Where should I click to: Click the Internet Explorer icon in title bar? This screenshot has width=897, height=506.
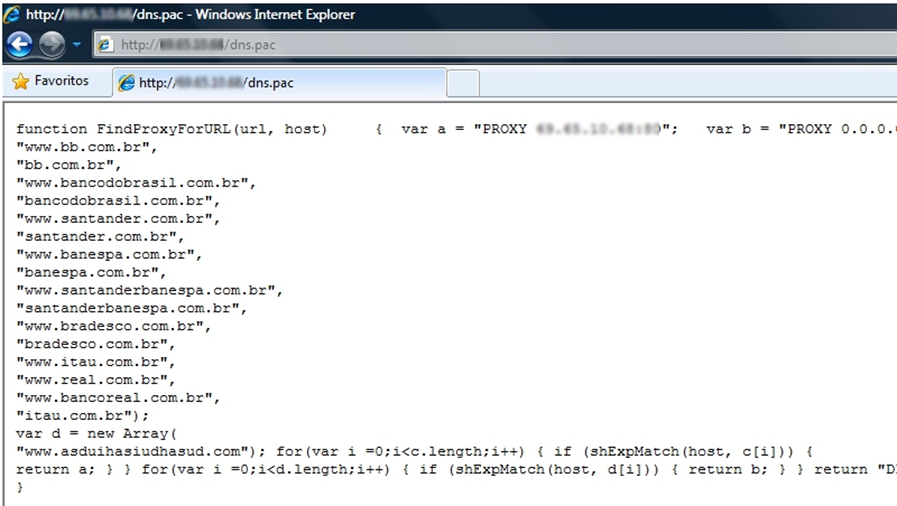coord(11,14)
